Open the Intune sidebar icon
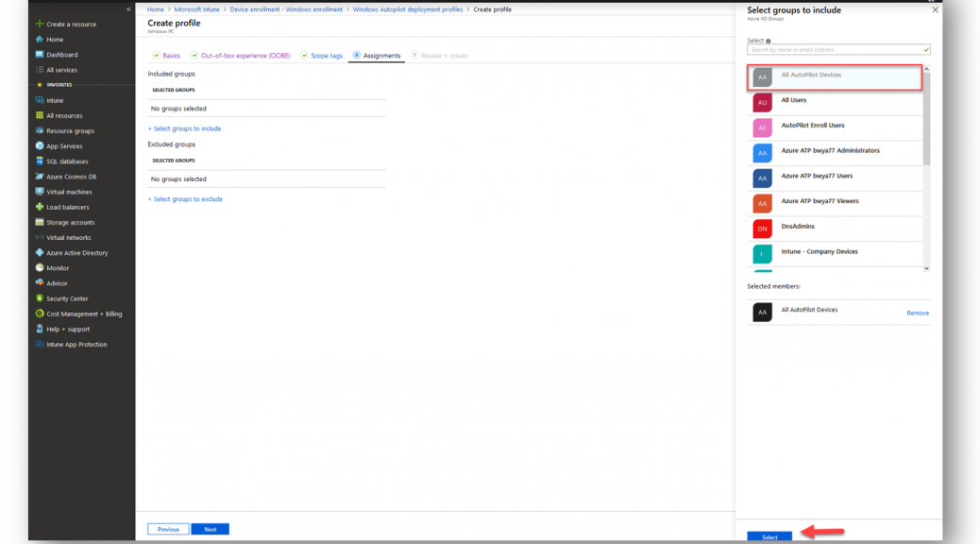Screen dimensions: 980x544 [40, 100]
